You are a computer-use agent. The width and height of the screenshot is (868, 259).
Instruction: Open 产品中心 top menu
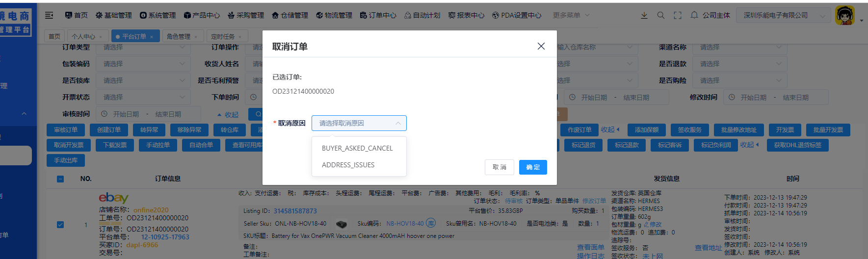(202, 15)
